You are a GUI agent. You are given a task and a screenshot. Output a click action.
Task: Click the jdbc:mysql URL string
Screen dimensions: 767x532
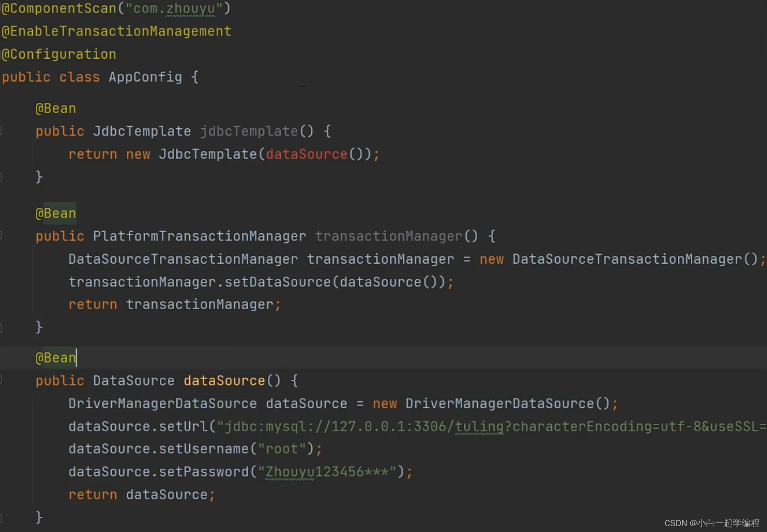point(492,427)
